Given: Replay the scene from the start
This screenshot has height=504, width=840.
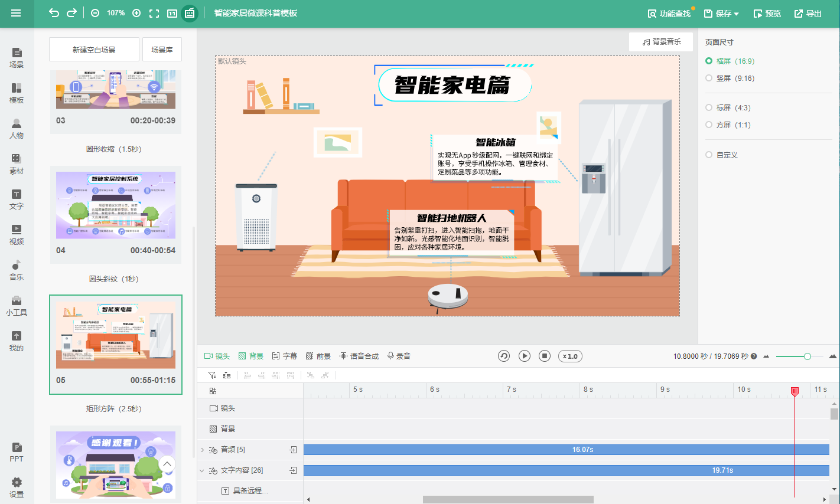Looking at the screenshot, I should coord(504,356).
